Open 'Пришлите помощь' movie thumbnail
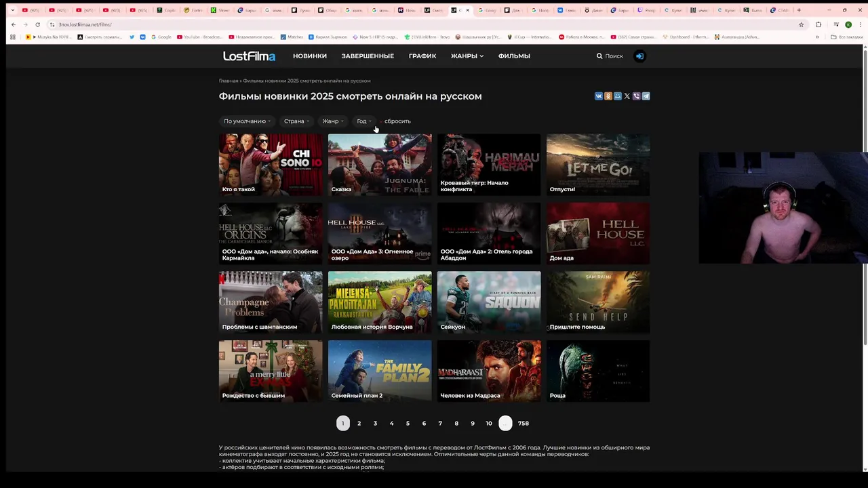868x488 pixels. (598, 302)
